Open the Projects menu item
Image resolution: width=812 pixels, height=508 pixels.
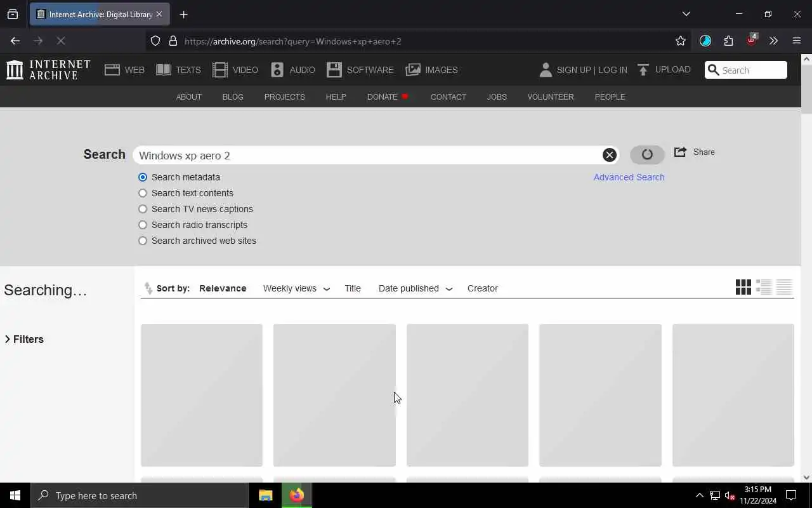(x=284, y=97)
